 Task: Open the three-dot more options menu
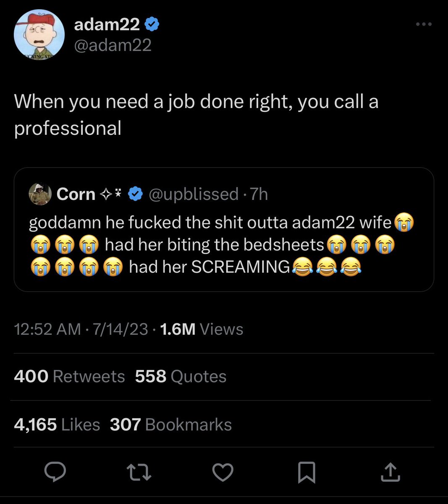pos(424,24)
